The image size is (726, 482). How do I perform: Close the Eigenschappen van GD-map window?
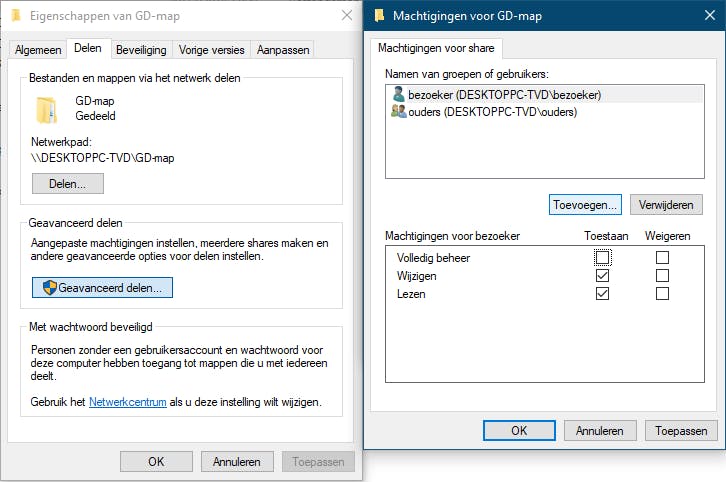[346, 16]
